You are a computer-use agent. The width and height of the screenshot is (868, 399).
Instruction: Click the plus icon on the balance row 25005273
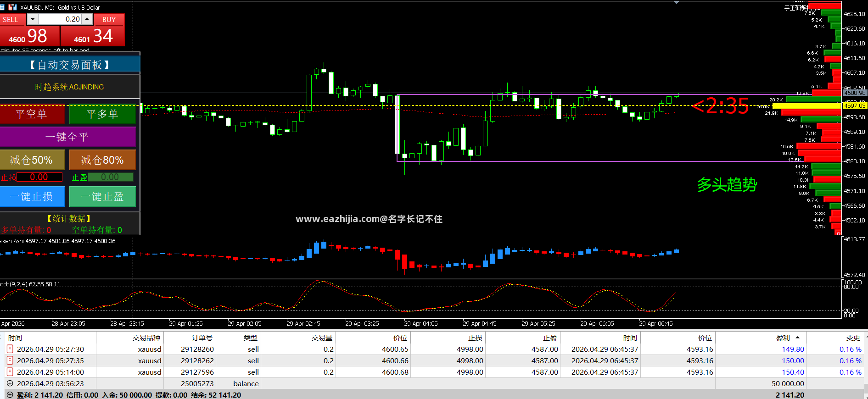tap(10, 383)
